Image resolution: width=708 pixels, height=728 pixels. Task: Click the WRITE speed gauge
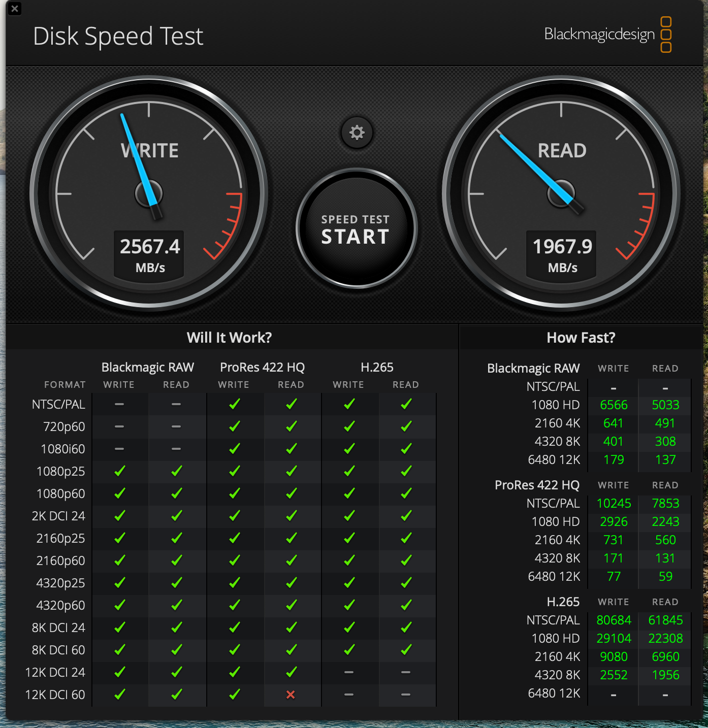point(149,193)
